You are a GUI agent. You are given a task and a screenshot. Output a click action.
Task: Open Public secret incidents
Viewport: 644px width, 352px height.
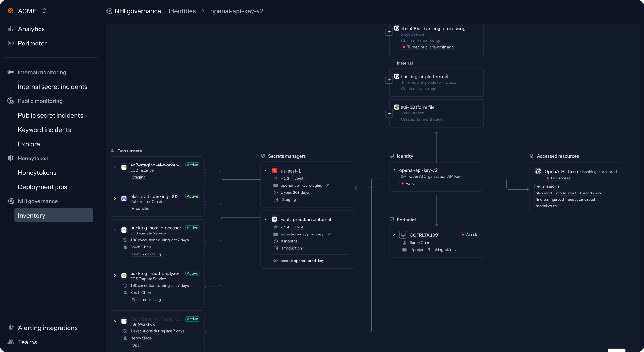(x=50, y=115)
